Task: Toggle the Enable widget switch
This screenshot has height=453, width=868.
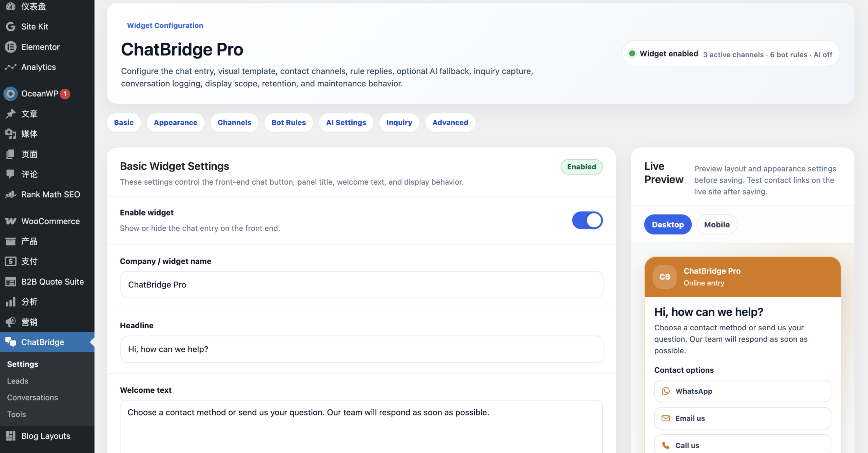Action: [587, 221]
